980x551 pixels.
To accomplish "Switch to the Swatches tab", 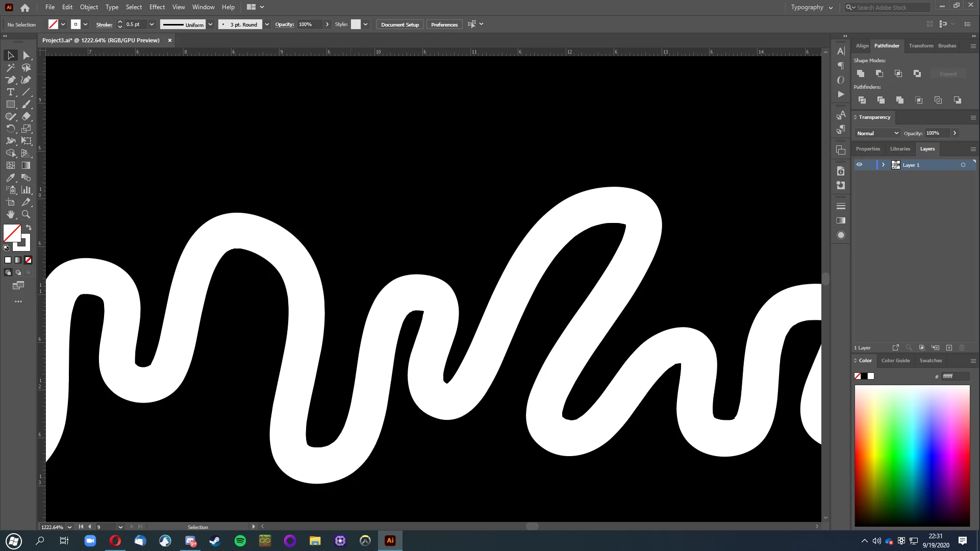I will point(930,361).
